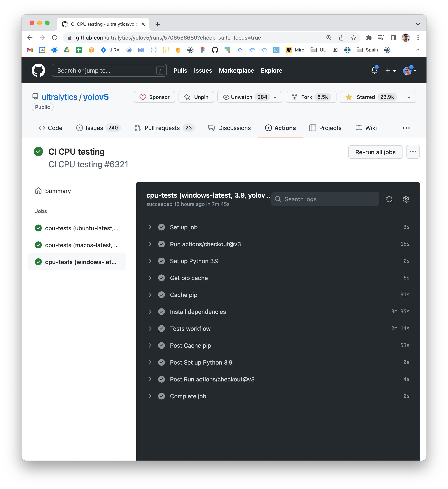Open the create new dropdown plus icon

pyautogui.click(x=388, y=70)
